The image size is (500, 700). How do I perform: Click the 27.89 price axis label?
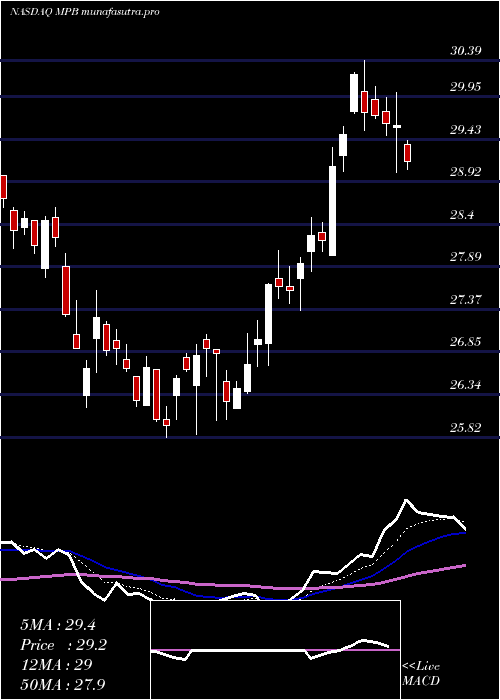click(x=465, y=257)
